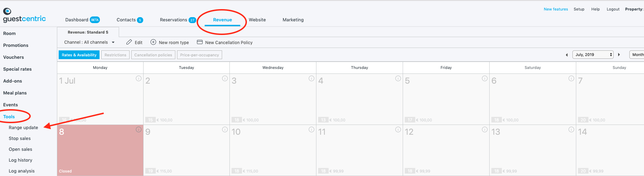Open Log analysis under Tools
The image size is (644, 176).
point(22,171)
